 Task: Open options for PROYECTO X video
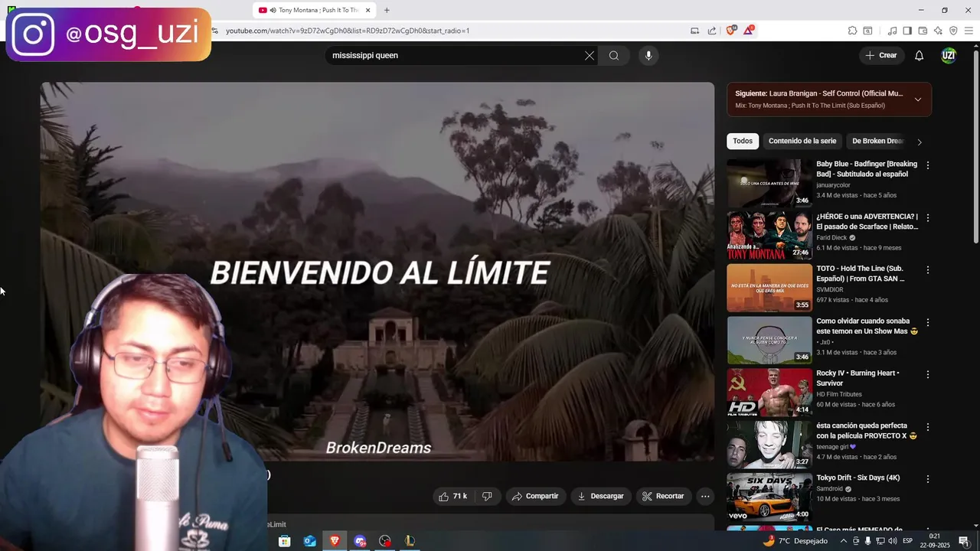click(928, 427)
